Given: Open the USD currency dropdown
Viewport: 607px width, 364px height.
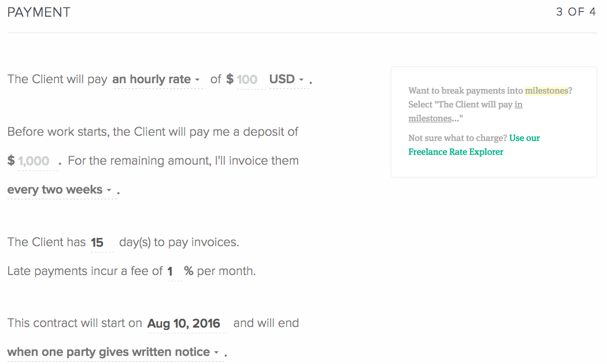Looking at the screenshot, I should pos(282,79).
